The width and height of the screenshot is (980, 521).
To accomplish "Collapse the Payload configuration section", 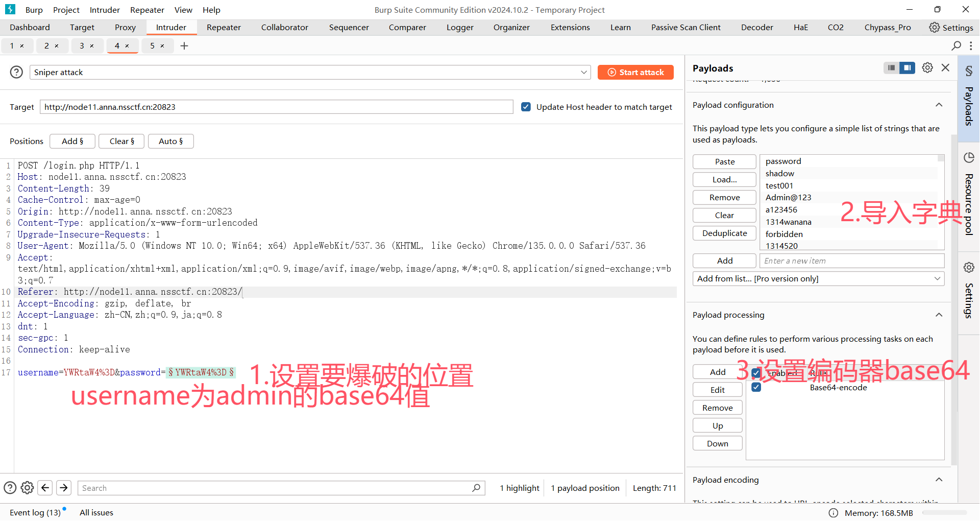I will click(939, 105).
